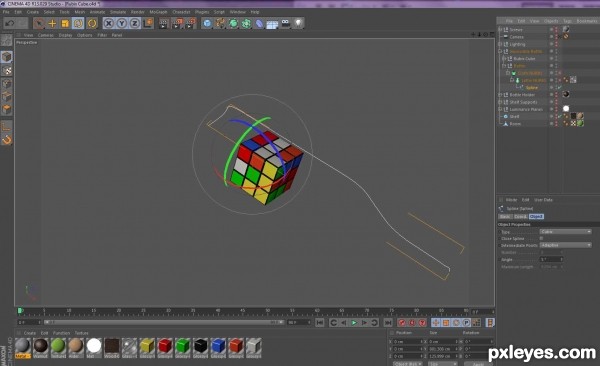Viewport: 600px width, 366px height.
Task: Select Texture mode in left toolbar
Action: (7, 70)
